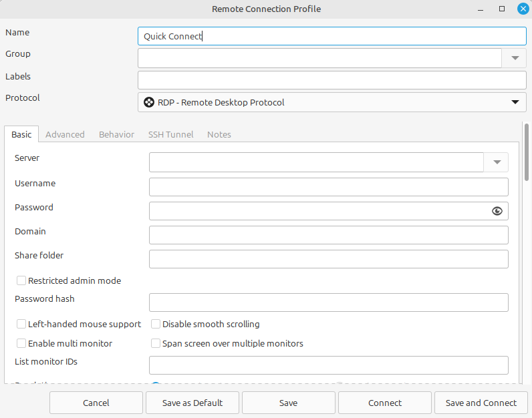This screenshot has width=532, height=418.
Task: Check Disable smooth scrolling
Action: click(x=156, y=325)
